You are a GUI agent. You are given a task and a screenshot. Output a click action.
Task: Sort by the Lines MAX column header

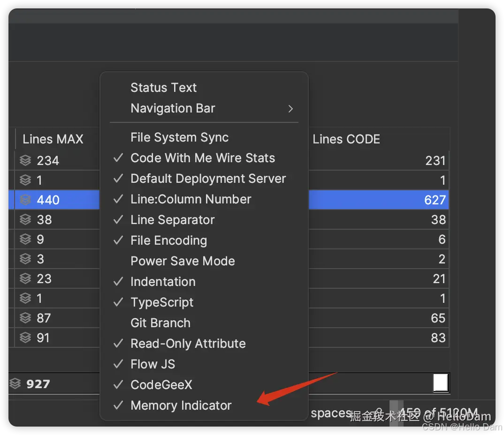point(53,139)
